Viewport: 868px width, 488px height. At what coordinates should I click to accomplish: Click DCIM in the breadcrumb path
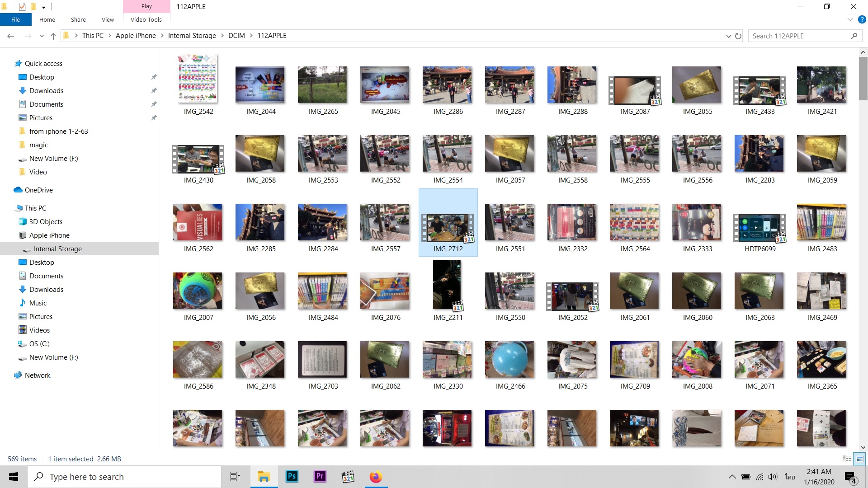click(236, 36)
